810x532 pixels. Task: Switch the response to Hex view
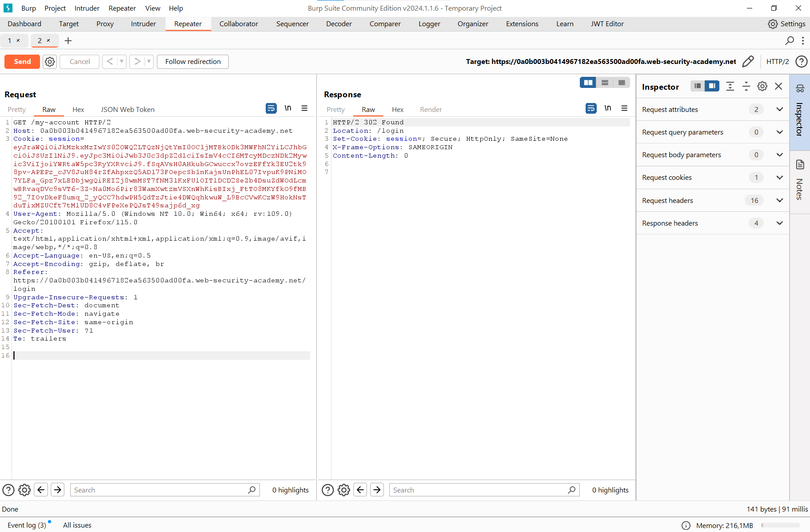[398, 109]
